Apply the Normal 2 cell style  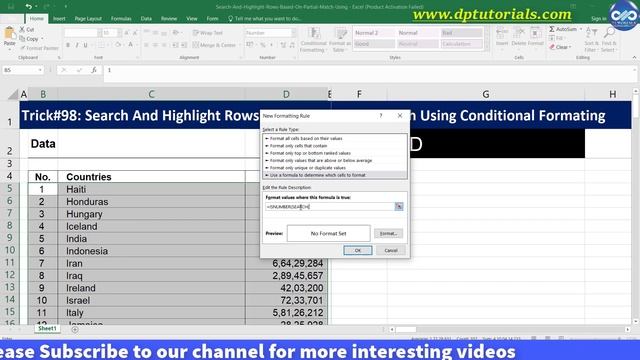[374, 33]
